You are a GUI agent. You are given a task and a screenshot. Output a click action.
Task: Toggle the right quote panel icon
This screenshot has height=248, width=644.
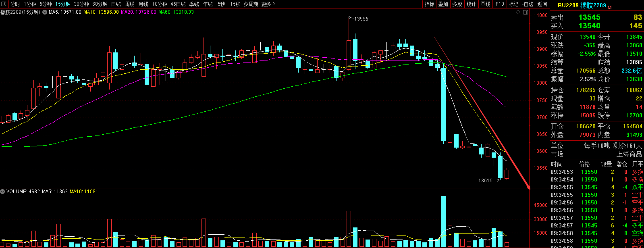[526, 12]
